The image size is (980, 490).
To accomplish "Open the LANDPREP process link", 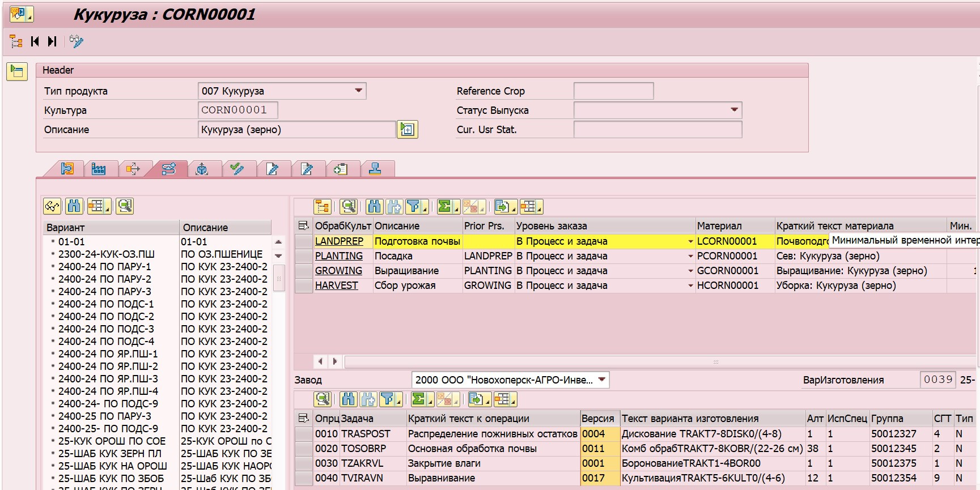I will click(x=339, y=241).
